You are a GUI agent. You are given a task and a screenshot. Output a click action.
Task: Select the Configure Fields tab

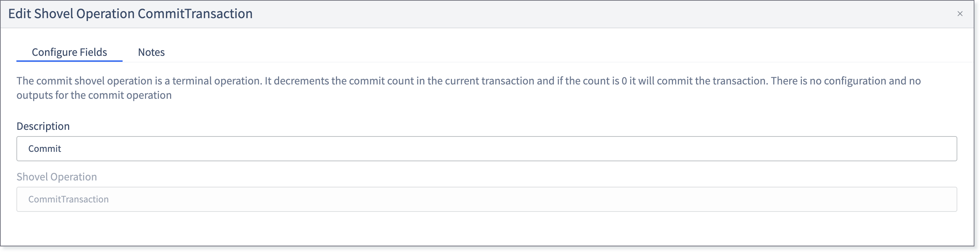[69, 52]
